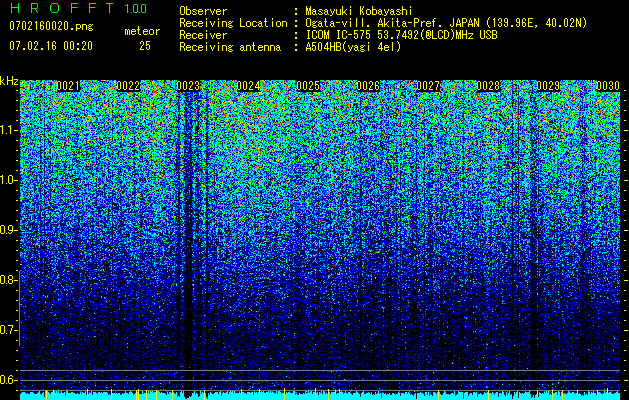The image size is (629, 400).
Task: Click the 0030 time marker
Action: (x=608, y=86)
